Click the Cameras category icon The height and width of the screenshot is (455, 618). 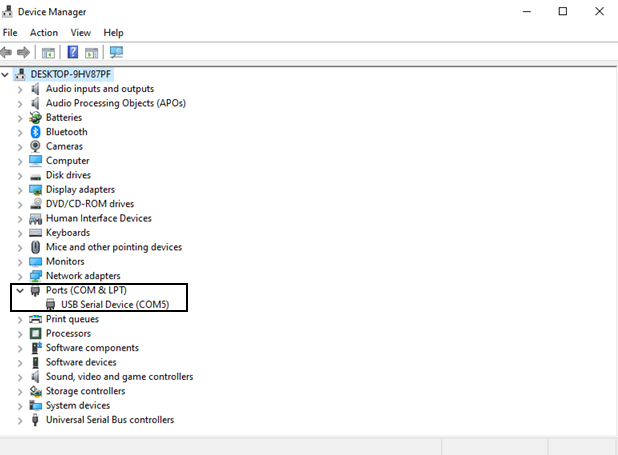click(x=35, y=146)
